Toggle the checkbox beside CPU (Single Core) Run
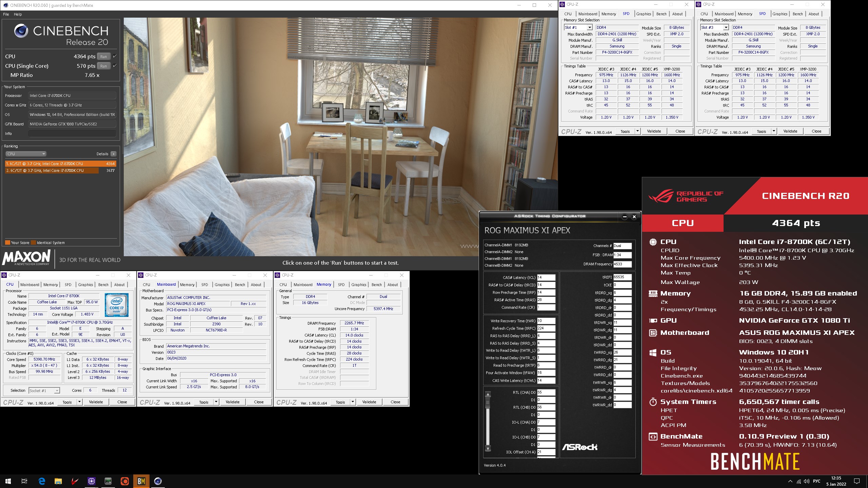Image resolution: width=868 pixels, height=488 pixels. click(x=115, y=66)
